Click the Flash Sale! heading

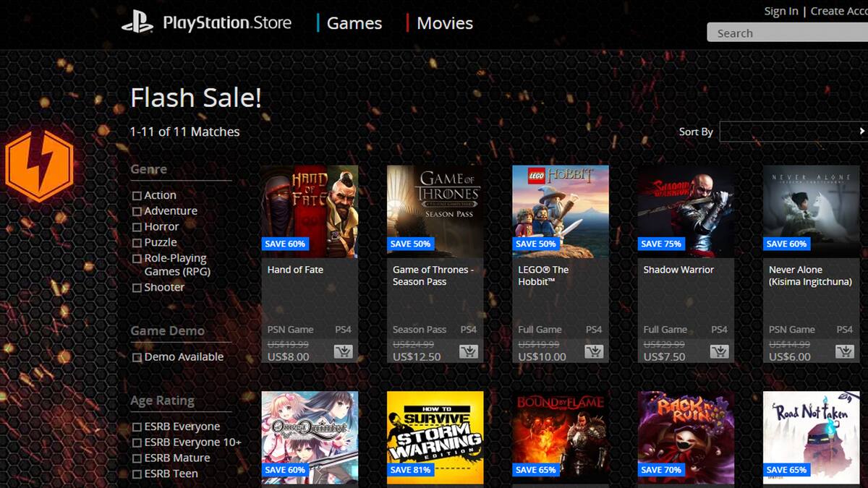196,98
